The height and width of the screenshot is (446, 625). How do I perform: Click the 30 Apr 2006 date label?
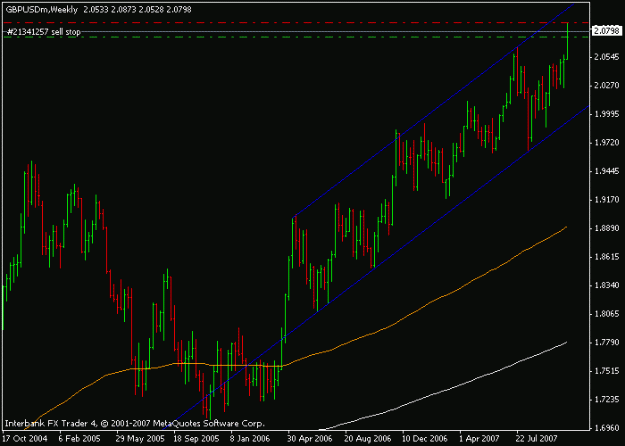click(x=312, y=438)
